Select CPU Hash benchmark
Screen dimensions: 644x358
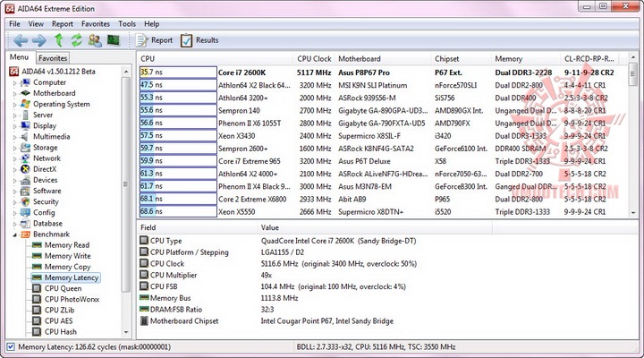[55, 332]
